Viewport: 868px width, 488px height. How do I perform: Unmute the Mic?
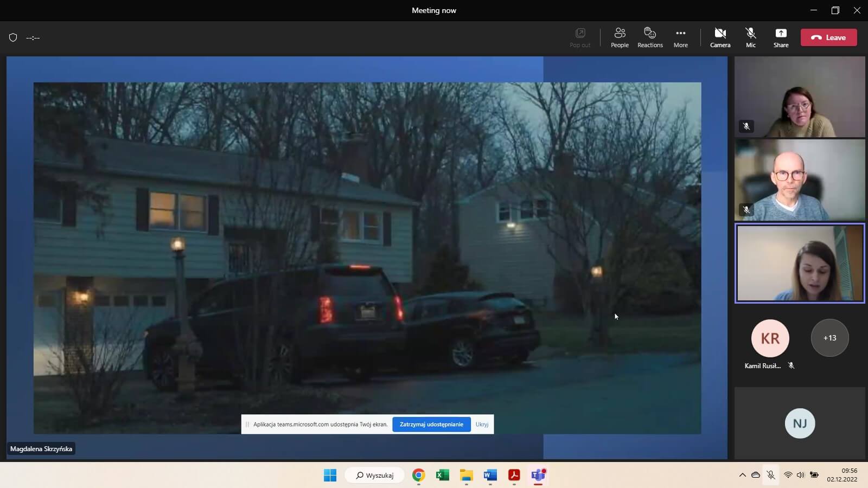(751, 37)
